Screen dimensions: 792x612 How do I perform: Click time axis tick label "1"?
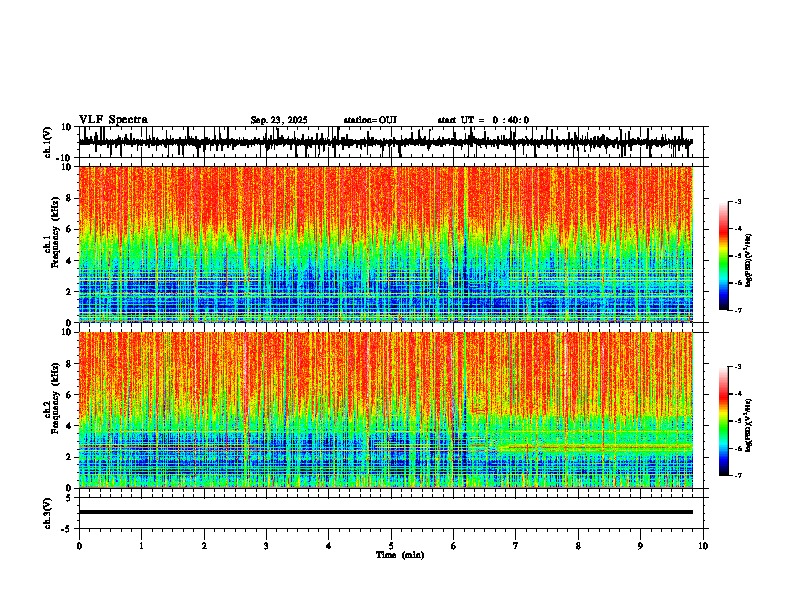[x=141, y=546]
